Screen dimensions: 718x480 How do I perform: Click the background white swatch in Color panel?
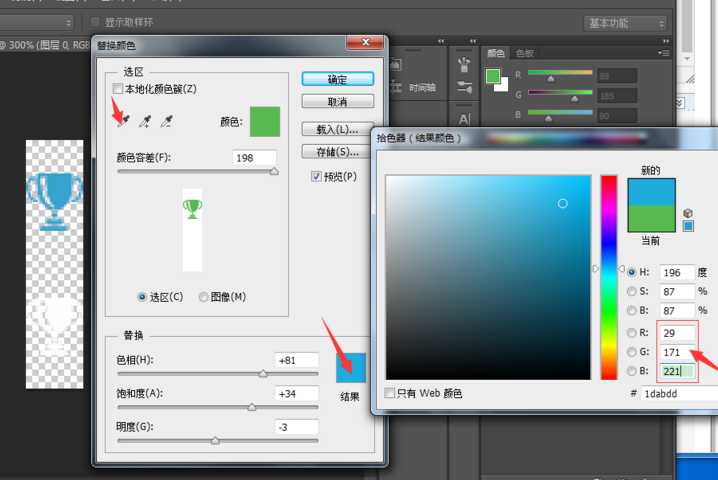click(503, 87)
